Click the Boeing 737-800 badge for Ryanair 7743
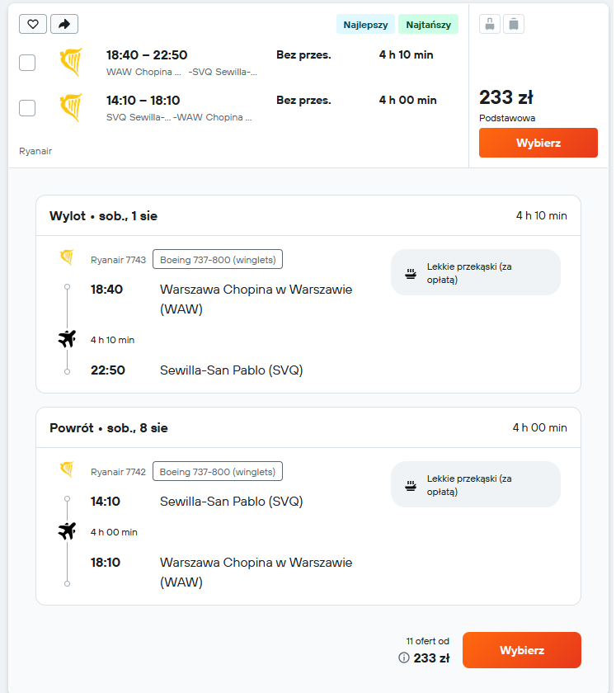This screenshot has width=616, height=693. coord(219,259)
